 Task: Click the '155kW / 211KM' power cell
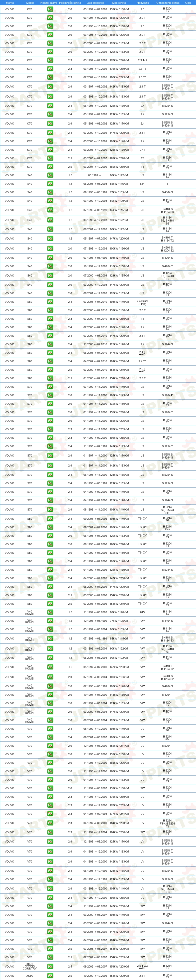pos(119,746)
